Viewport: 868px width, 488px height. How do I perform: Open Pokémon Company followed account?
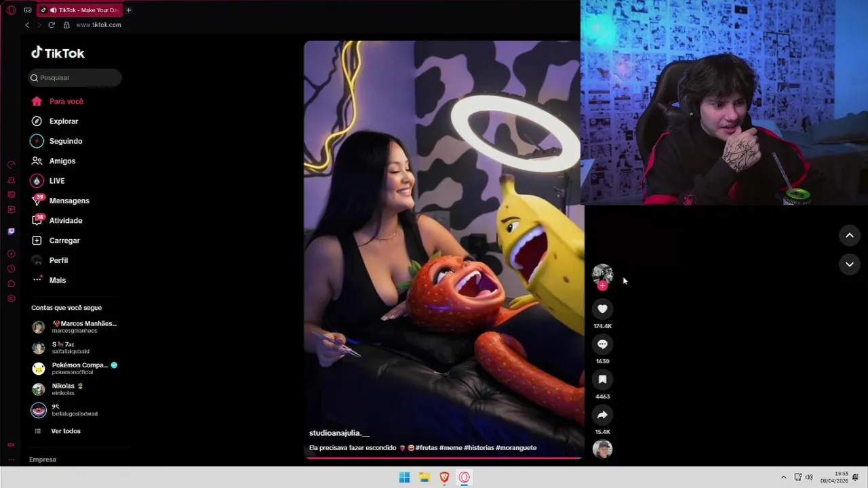[75, 368]
